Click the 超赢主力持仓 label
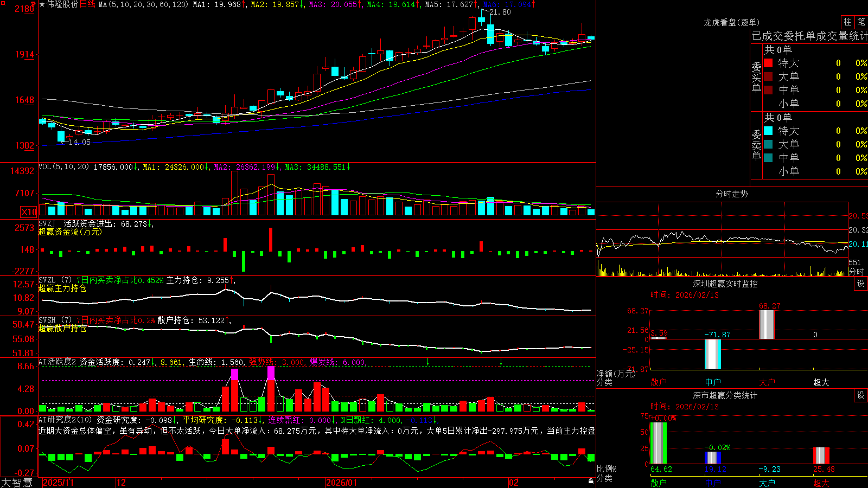The image size is (868, 488). tap(62, 288)
